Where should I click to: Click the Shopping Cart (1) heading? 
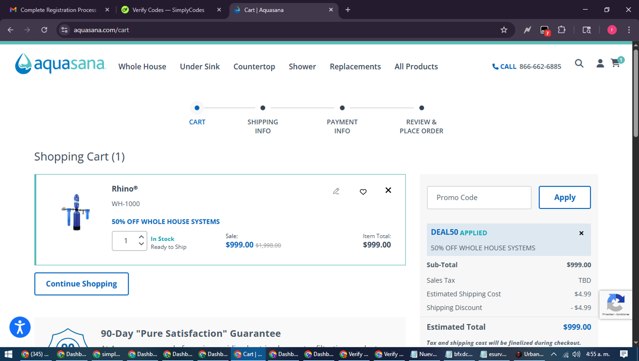point(79,156)
